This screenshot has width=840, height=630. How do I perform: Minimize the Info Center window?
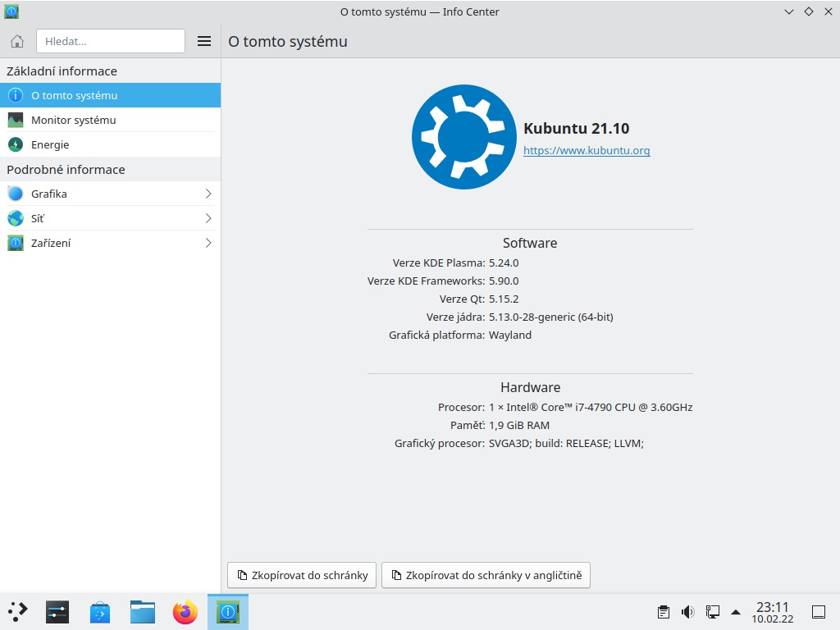[788, 11]
